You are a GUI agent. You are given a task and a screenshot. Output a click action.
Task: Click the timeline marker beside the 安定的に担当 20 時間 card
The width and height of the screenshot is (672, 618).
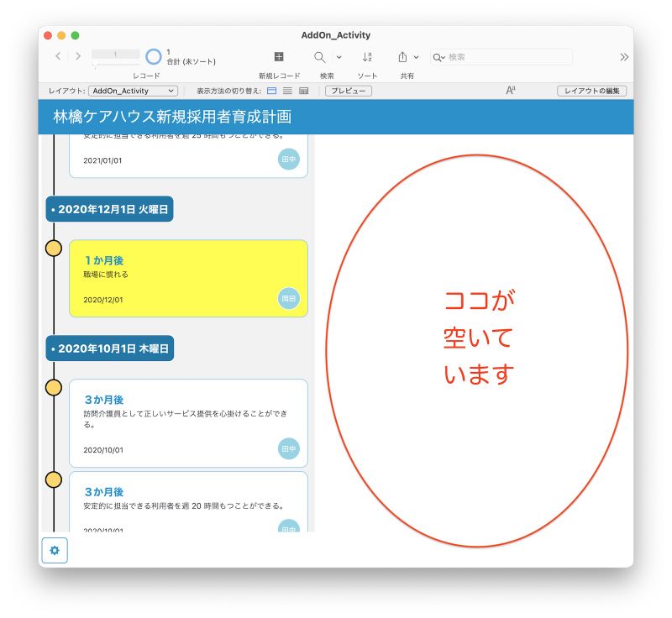pyautogui.click(x=54, y=479)
